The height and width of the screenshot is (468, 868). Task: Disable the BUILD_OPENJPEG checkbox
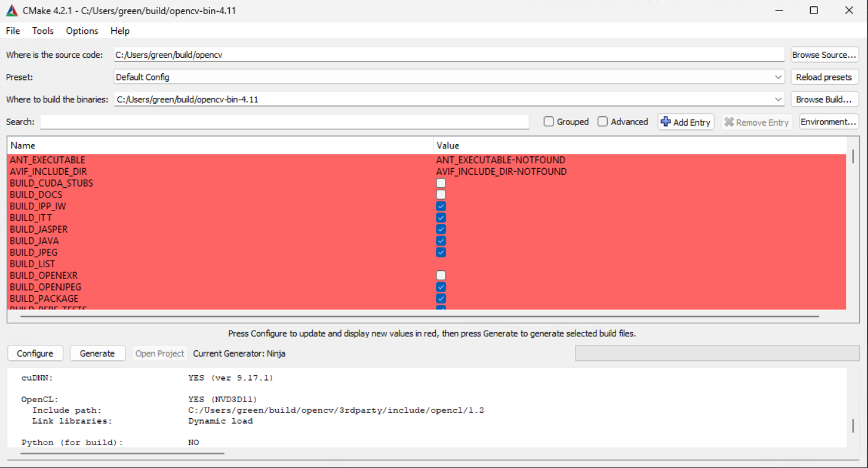point(440,286)
